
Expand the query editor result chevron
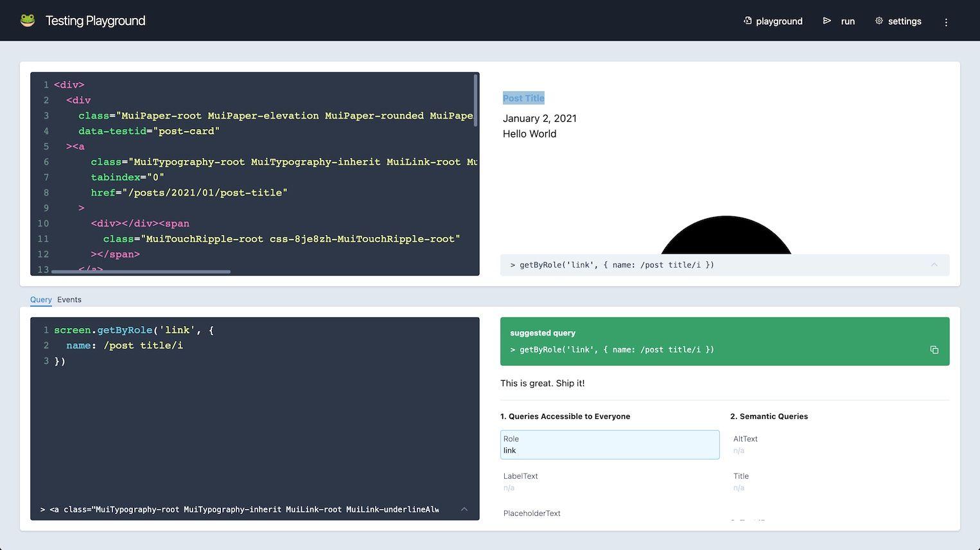[464, 509]
